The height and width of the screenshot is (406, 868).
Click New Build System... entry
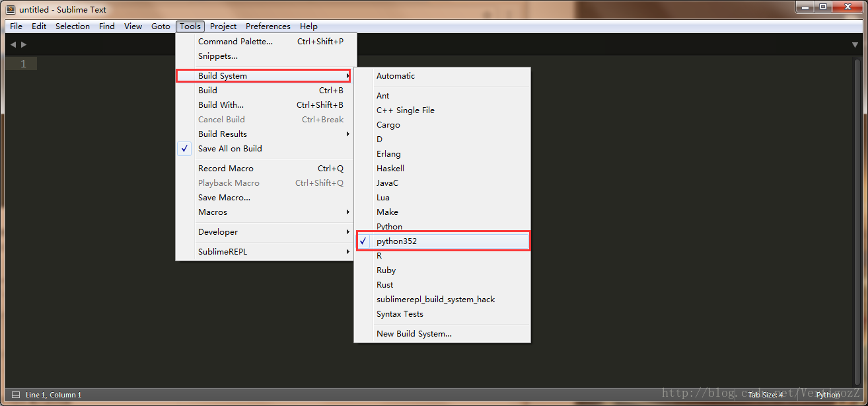(x=443, y=334)
